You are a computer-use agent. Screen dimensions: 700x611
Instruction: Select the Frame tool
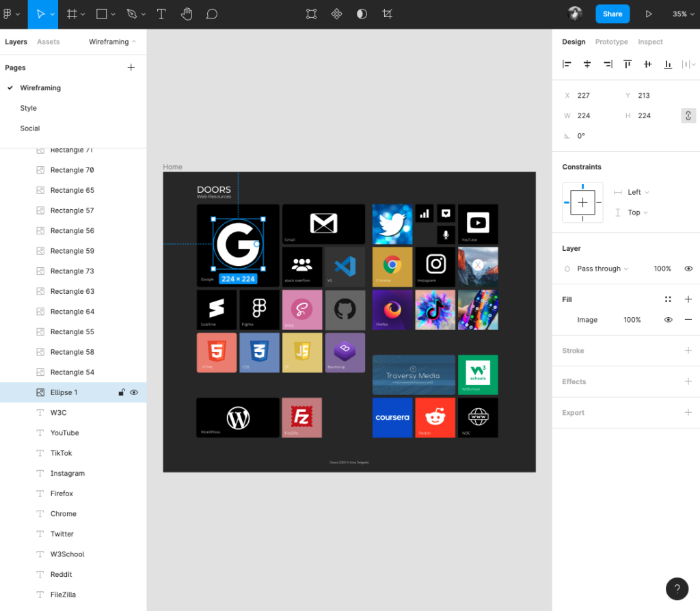click(71, 14)
